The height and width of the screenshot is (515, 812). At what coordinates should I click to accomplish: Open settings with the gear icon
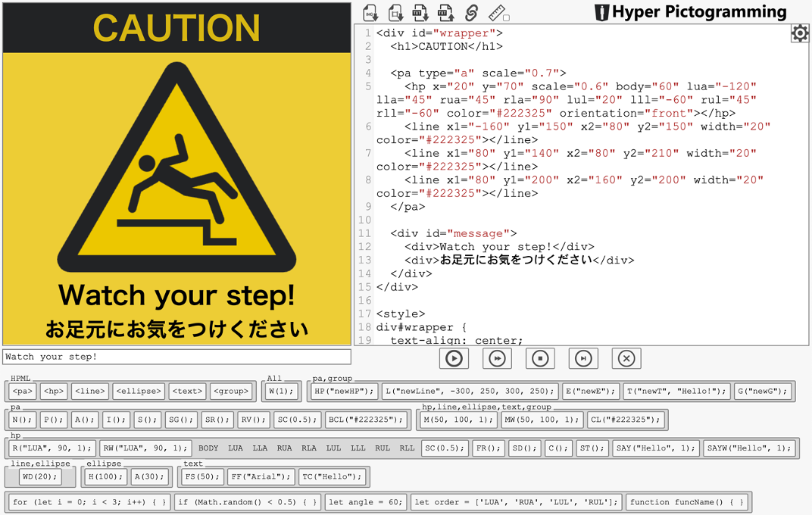tap(800, 33)
